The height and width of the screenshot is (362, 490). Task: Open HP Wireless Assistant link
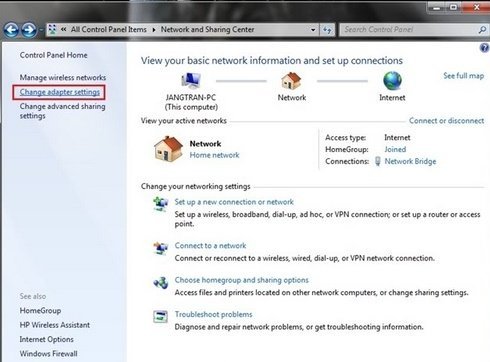(x=55, y=325)
